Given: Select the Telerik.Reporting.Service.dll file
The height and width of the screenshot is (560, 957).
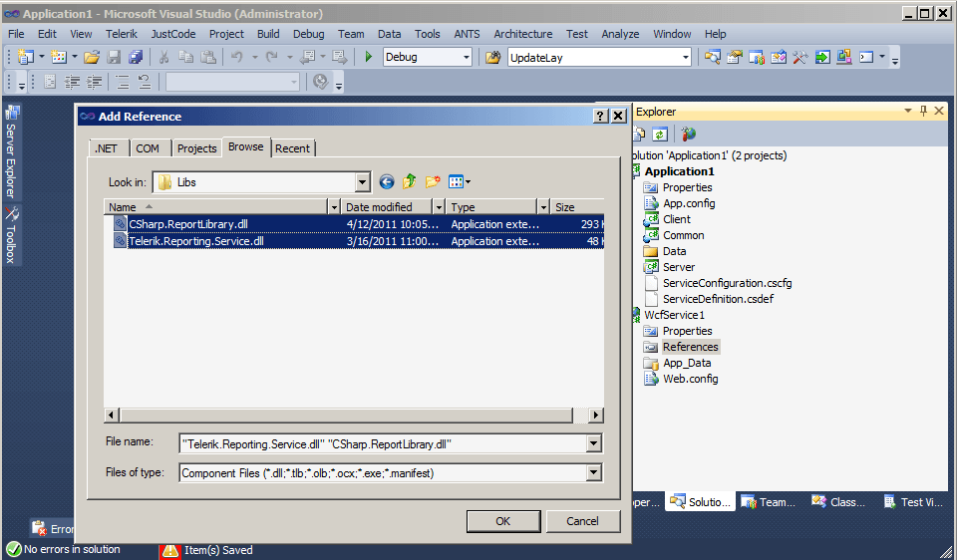Looking at the screenshot, I should coord(196,241).
